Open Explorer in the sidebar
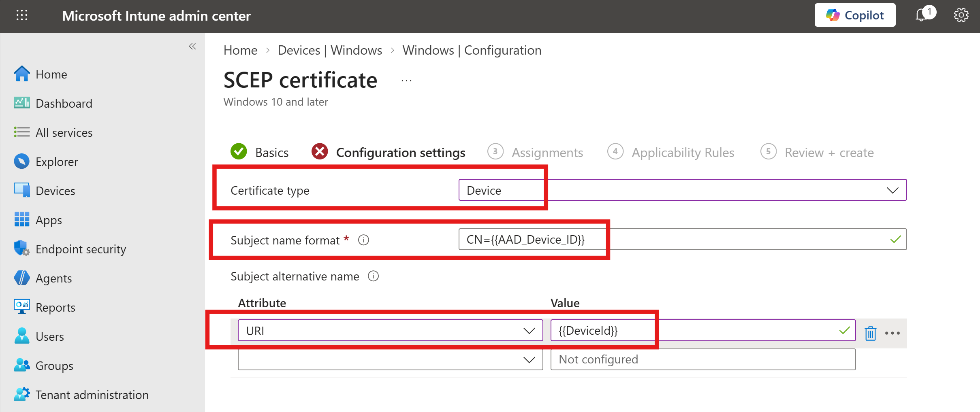The width and height of the screenshot is (980, 412). click(x=46, y=161)
